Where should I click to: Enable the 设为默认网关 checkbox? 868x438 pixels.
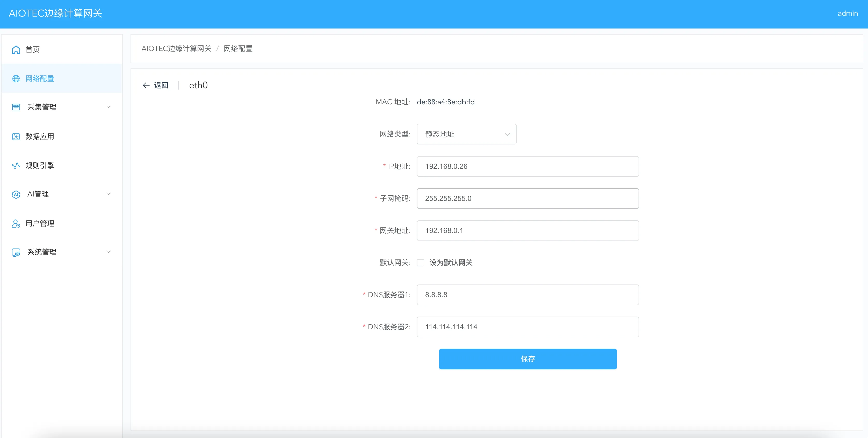point(420,262)
